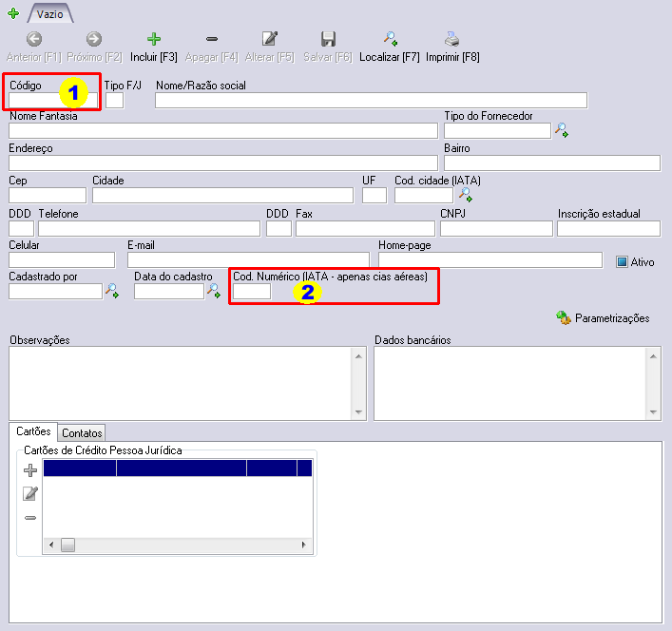Image resolution: width=672 pixels, height=631 pixels.
Task: Click the E-mail input field
Action: tap(248, 260)
